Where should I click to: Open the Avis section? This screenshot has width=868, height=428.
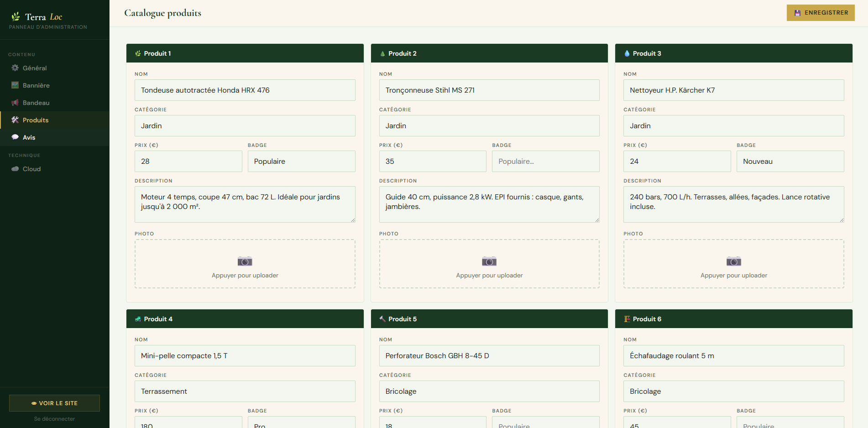click(x=55, y=137)
